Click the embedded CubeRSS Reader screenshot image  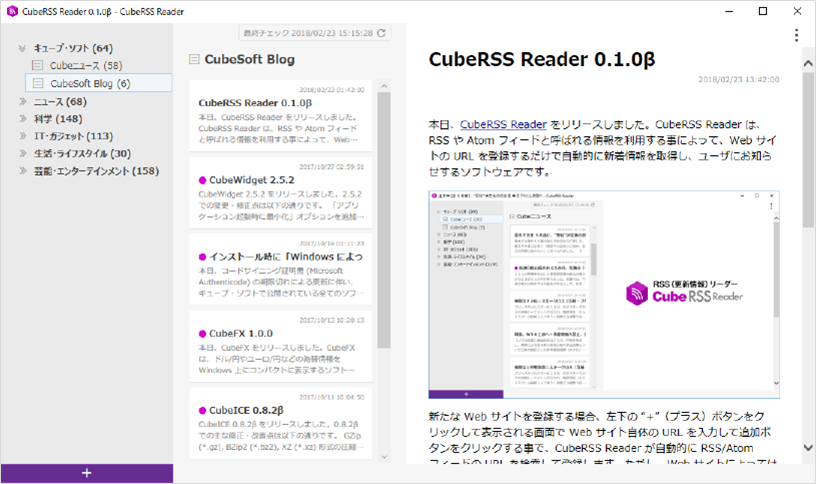click(604, 295)
